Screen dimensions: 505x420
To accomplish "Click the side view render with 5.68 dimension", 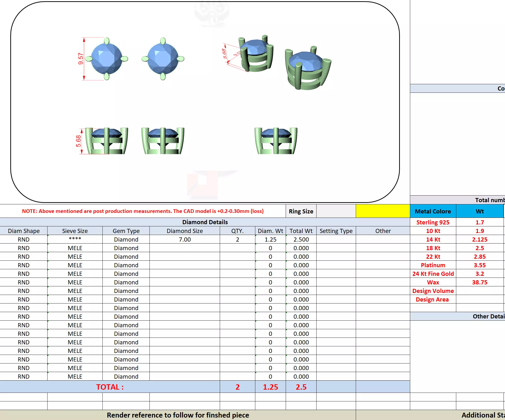I will 106,141.
